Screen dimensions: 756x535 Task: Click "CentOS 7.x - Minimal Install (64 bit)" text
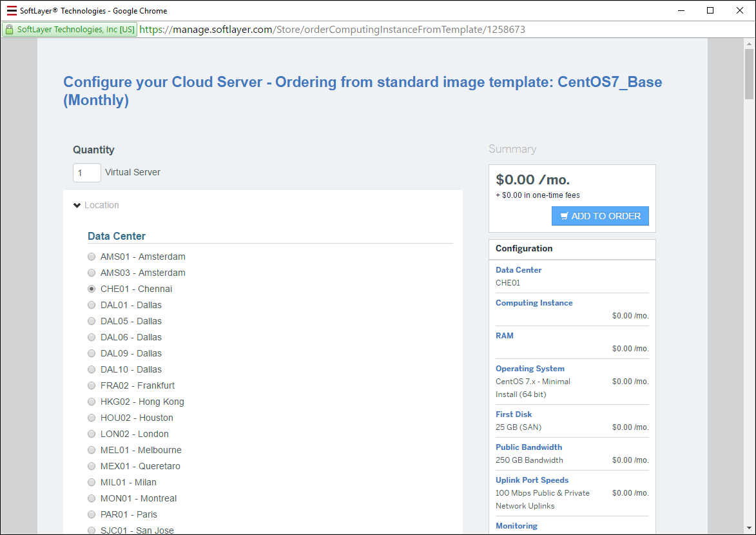pos(533,388)
